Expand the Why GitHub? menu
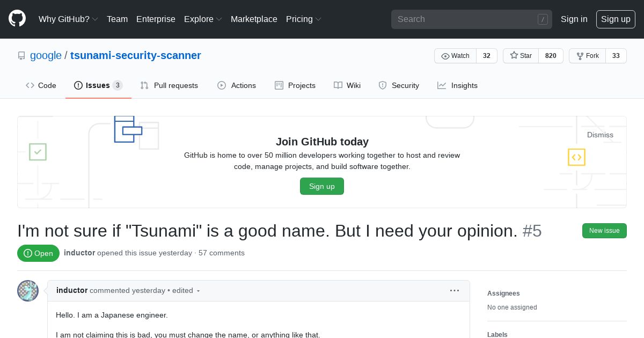644x338 pixels. click(68, 19)
